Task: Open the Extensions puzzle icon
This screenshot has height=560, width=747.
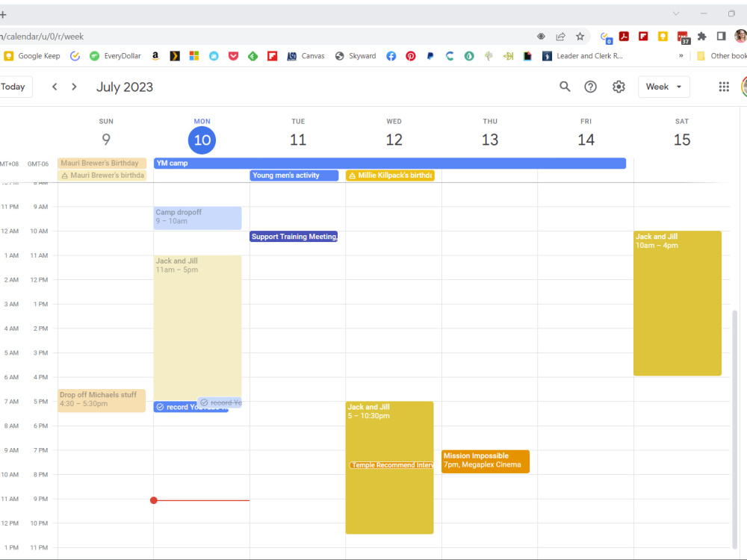Action: 701,36
